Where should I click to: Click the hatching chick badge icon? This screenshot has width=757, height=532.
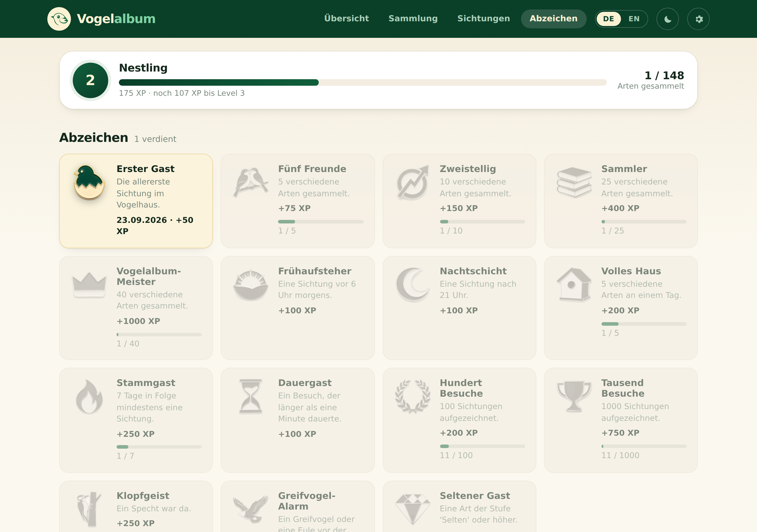[89, 182]
